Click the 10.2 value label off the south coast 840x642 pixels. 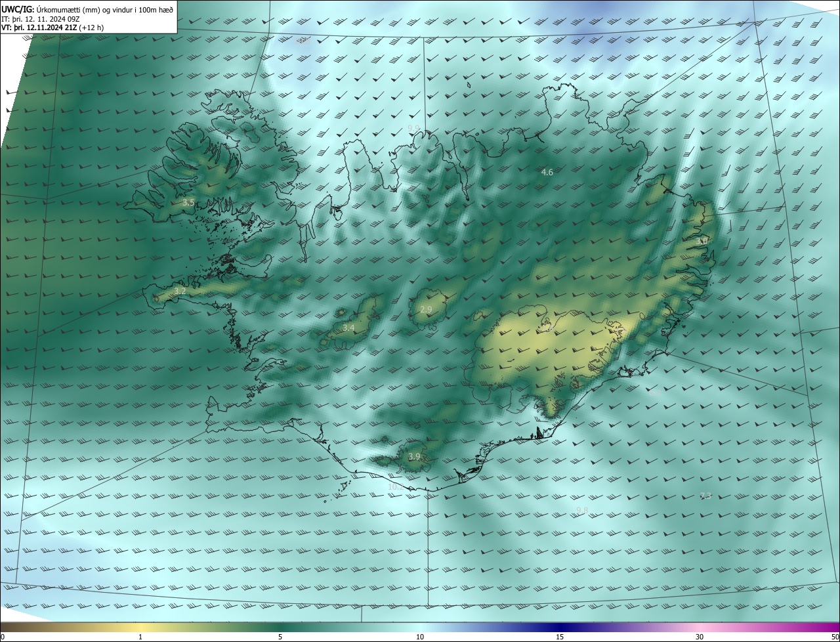point(396,487)
